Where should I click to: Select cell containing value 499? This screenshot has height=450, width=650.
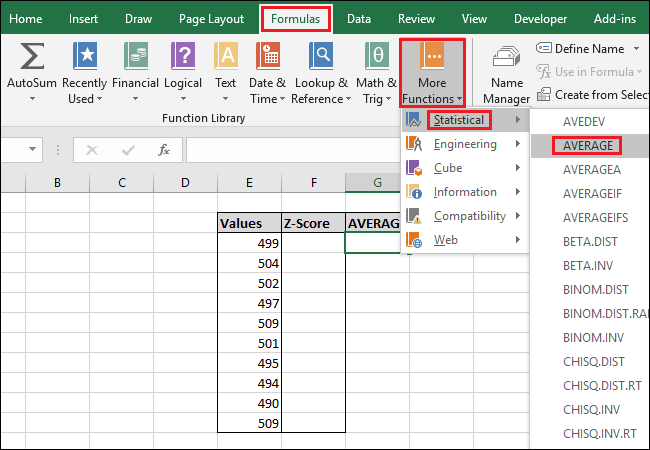point(249,243)
